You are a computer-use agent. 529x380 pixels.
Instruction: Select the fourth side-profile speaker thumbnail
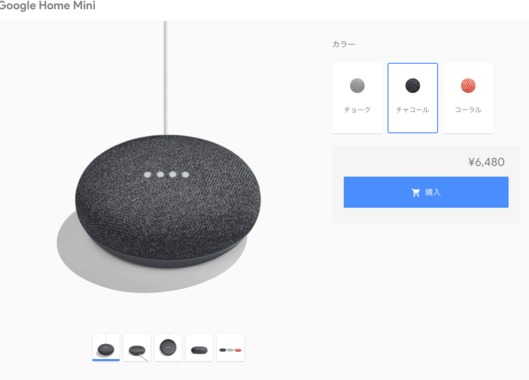(x=199, y=347)
